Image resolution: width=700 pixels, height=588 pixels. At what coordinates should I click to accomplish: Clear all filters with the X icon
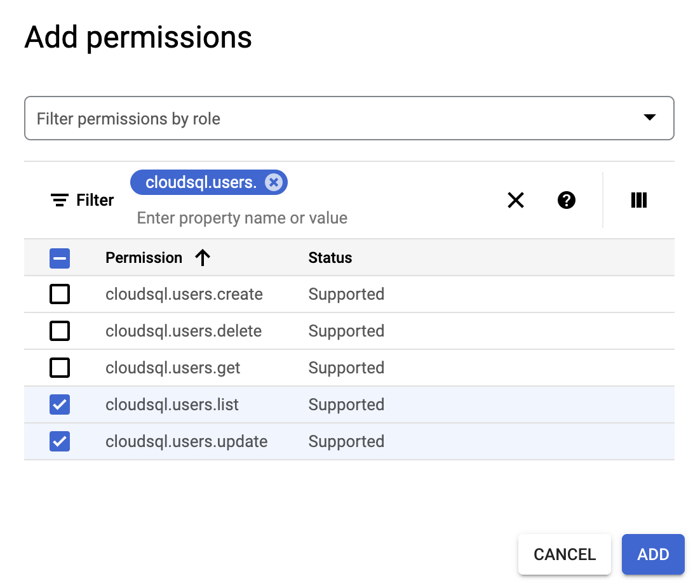[516, 201]
